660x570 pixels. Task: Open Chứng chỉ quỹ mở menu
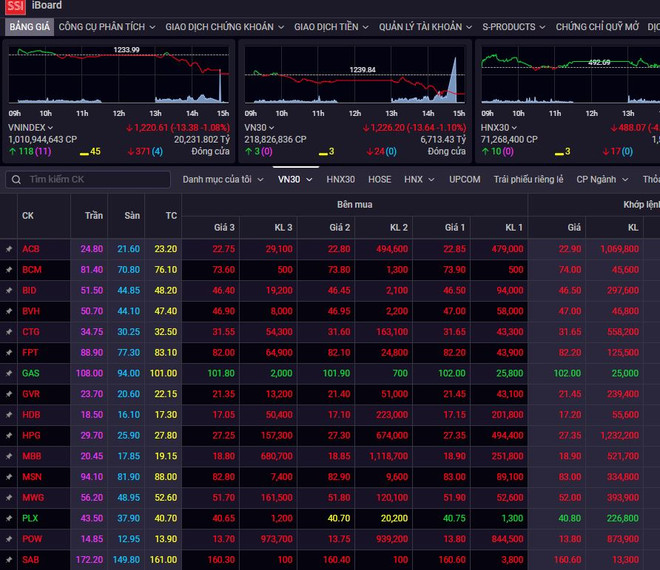click(x=597, y=27)
